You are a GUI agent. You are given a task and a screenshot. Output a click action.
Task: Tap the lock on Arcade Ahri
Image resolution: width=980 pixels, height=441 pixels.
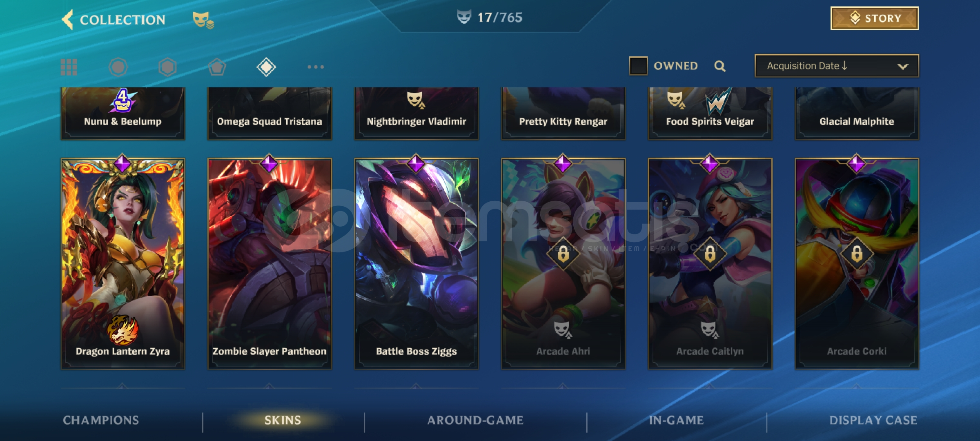(563, 254)
